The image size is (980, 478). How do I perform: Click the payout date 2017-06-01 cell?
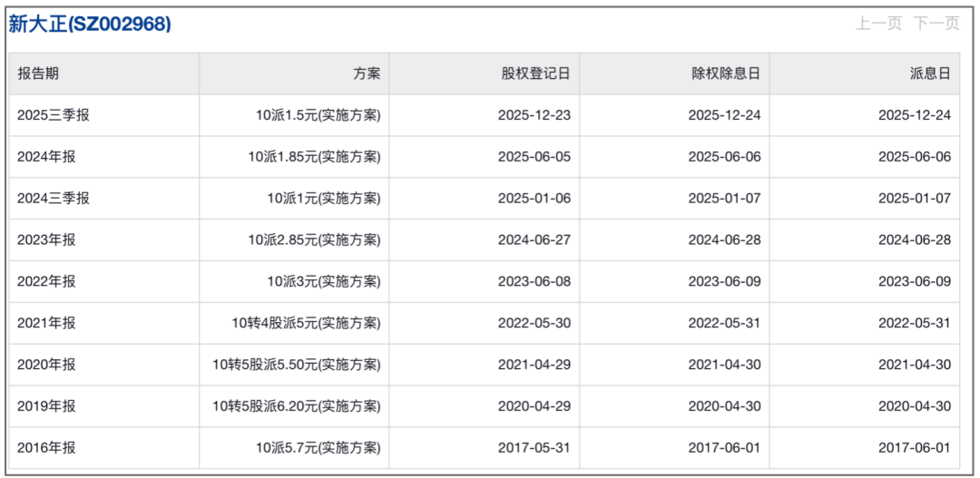tap(915, 448)
